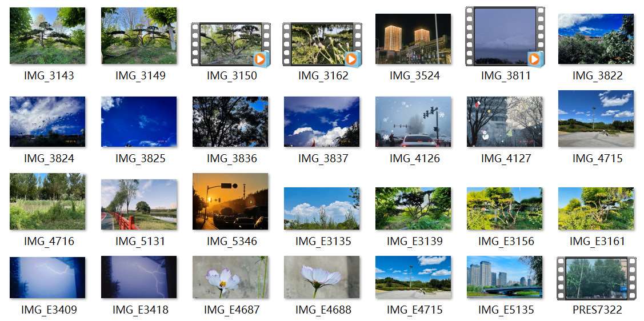This screenshot has width=644, height=321.
Task: Select the IMG_E5135 city bridge thumbnail
Action: 505,278
